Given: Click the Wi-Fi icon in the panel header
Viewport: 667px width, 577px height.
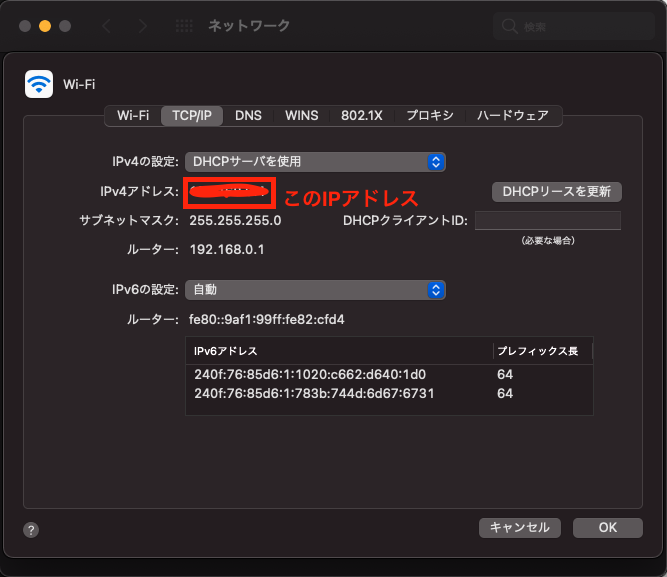Looking at the screenshot, I should pyautogui.click(x=39, y=84).
